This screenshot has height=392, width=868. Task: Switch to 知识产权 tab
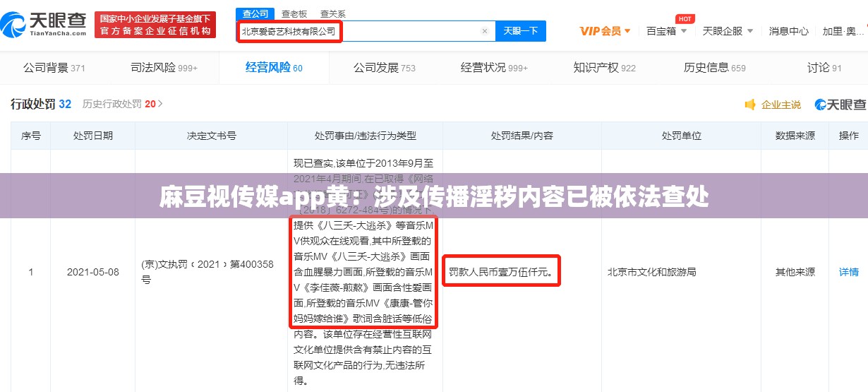click(605, 68)
